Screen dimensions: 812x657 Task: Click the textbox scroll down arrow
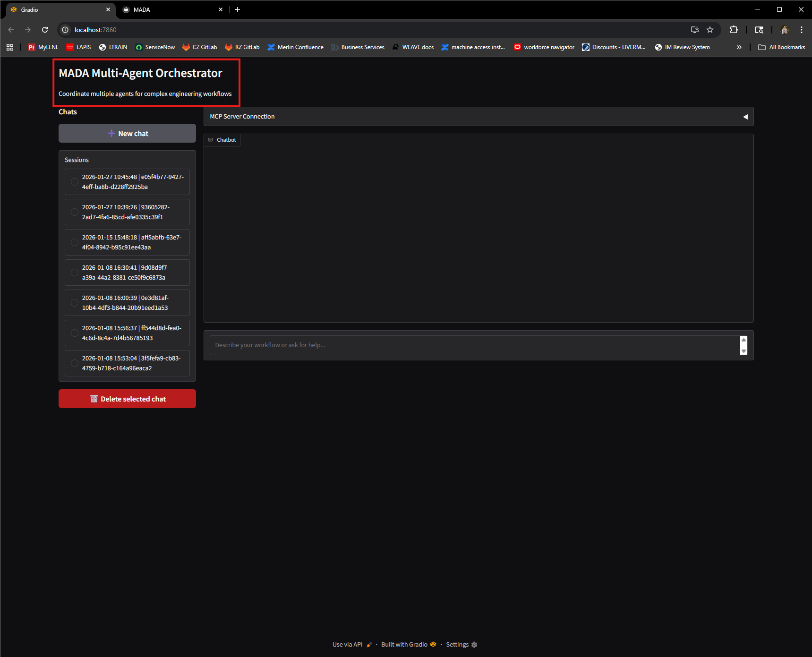(x=744, y=351)
